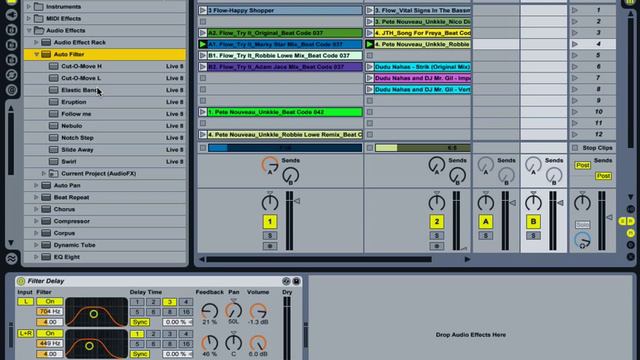Open File Browser 2 sidebar icon
640x360 pixels.
11,45
